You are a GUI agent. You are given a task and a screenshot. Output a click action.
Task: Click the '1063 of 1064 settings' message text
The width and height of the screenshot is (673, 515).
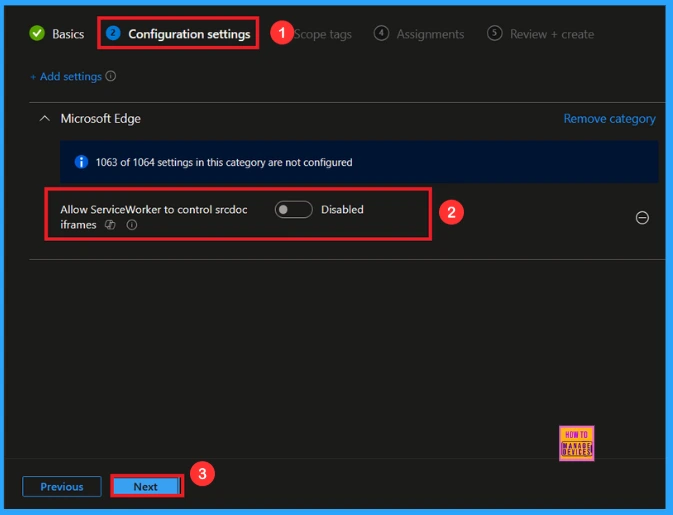[x=224, y=163]
